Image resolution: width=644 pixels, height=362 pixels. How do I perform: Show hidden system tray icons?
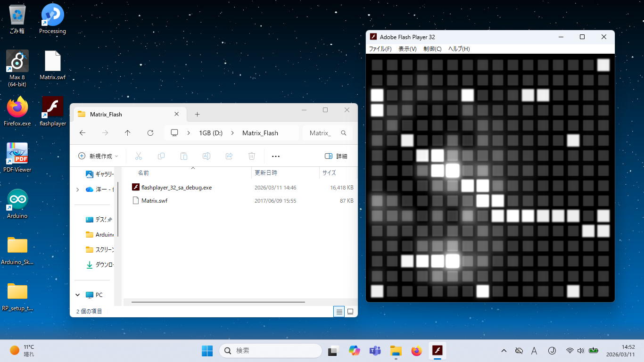(504, 351)
